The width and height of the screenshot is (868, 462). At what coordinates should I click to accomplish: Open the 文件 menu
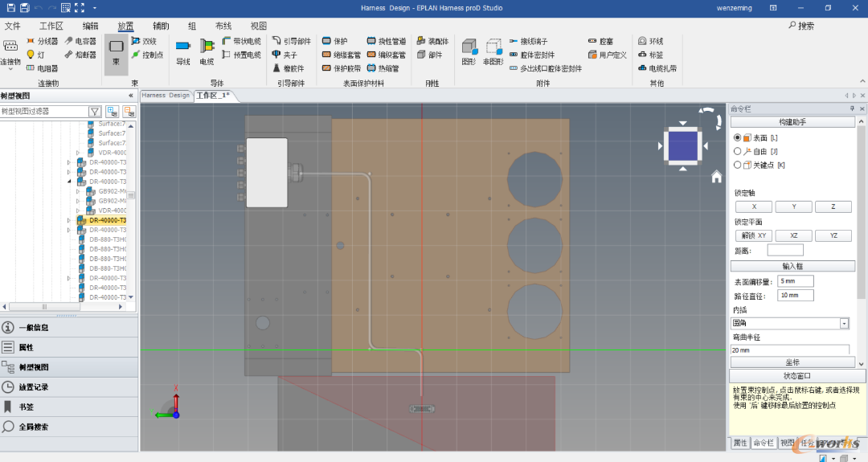tap(12, 26)
